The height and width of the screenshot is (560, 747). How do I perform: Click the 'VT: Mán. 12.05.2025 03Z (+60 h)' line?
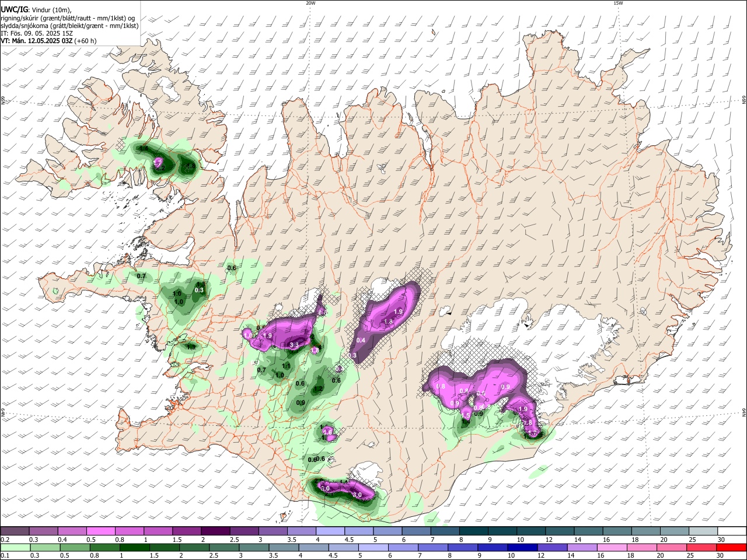click(x=48, y=41)
